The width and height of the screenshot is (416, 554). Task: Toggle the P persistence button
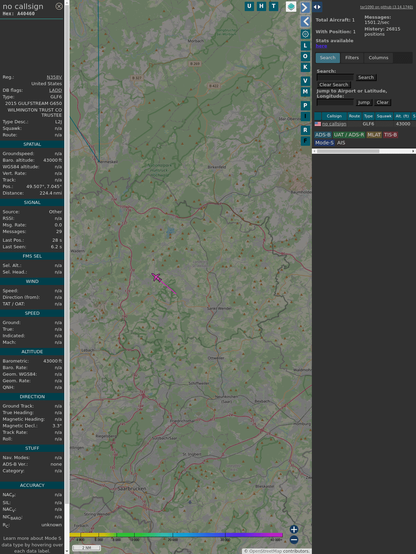pos(305,105)
